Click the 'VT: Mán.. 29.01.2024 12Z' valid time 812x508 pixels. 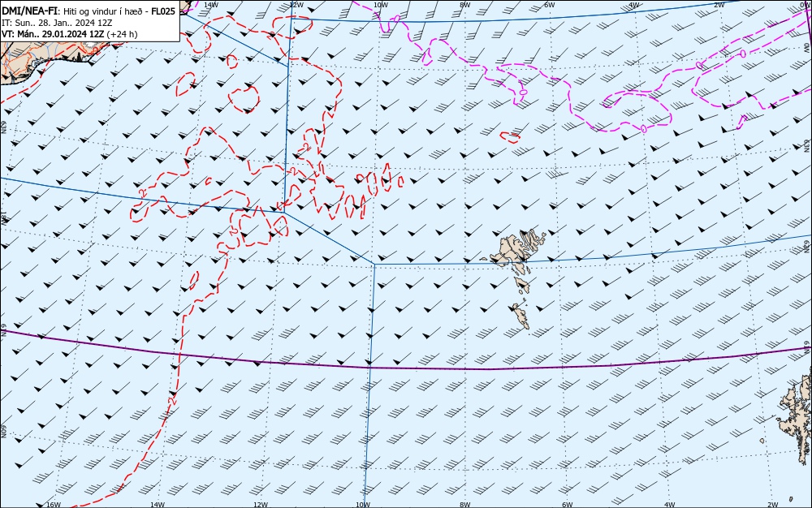pyautogui.click(x=53, y=34)
